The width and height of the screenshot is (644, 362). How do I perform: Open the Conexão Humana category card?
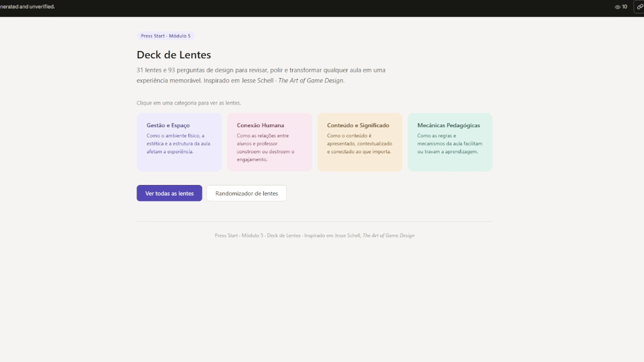269,142
